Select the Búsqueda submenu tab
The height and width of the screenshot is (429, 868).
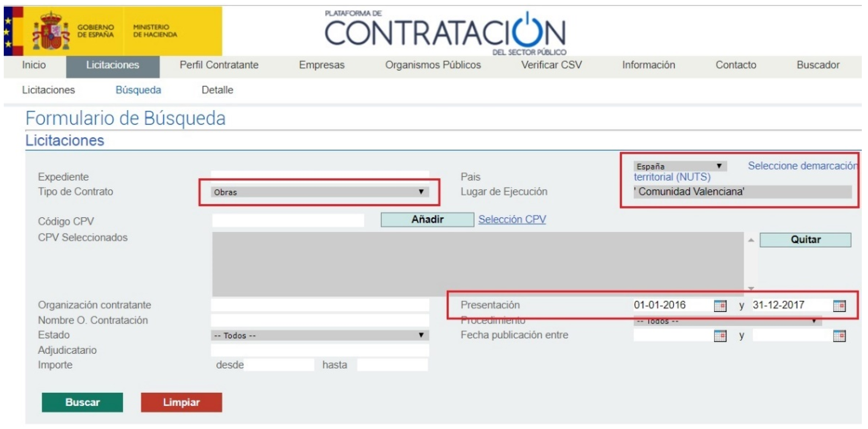[x=138, y=90]
